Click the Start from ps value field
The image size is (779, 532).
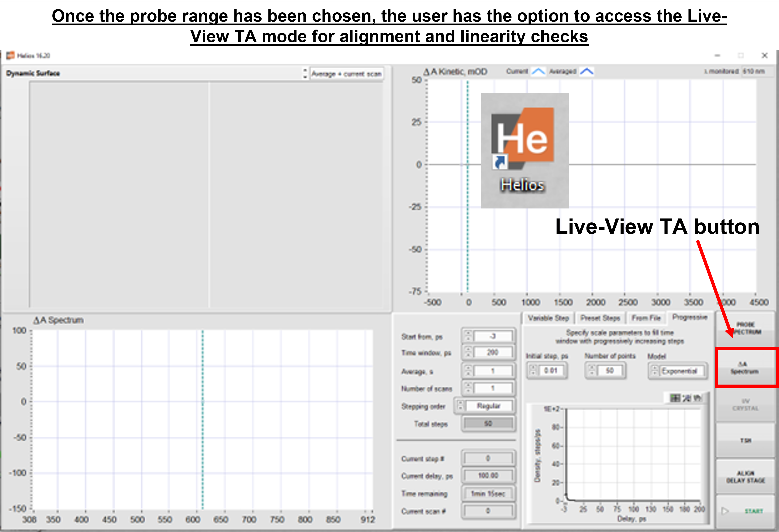[492, 336]
